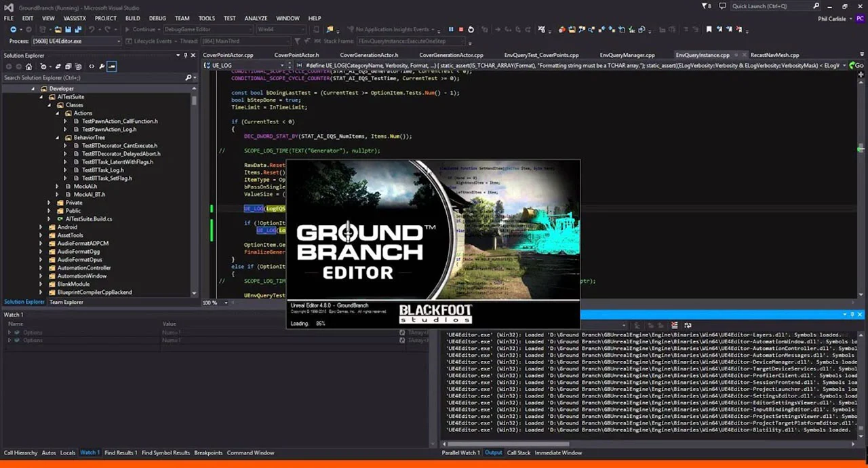This screenshot has height=468, width=868.
Task: Click the Home icon in Solution Explorer
Action: [x=28, y=66]
